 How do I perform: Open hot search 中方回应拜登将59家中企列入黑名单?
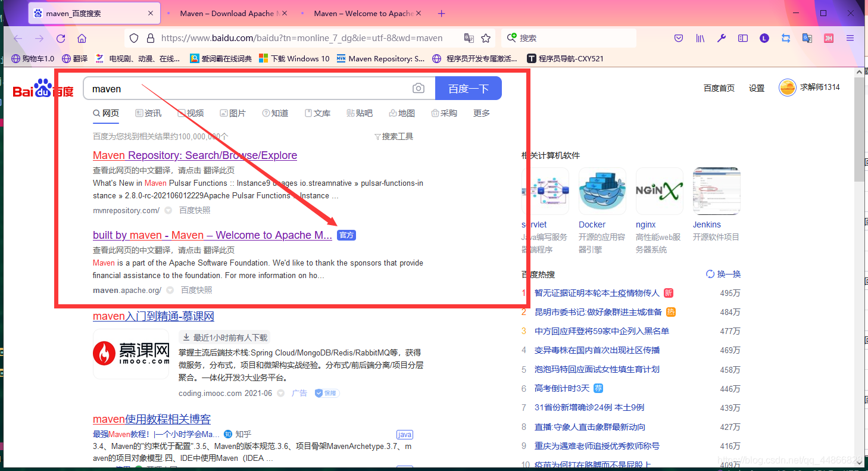[602, 331]
